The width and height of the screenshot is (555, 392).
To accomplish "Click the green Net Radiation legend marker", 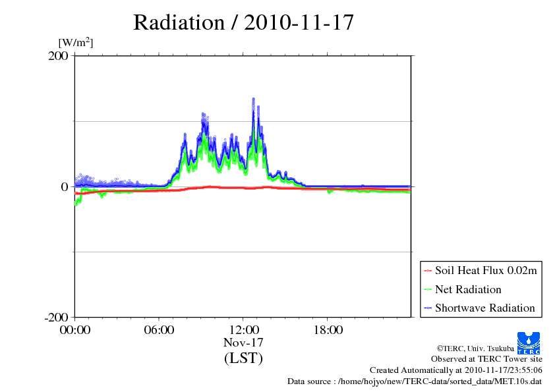I will [x=428, y=289].
